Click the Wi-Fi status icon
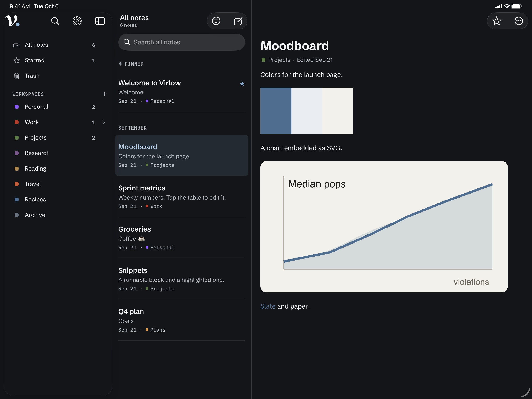Viewport: 532px width, 399px height. click(507, 6)
